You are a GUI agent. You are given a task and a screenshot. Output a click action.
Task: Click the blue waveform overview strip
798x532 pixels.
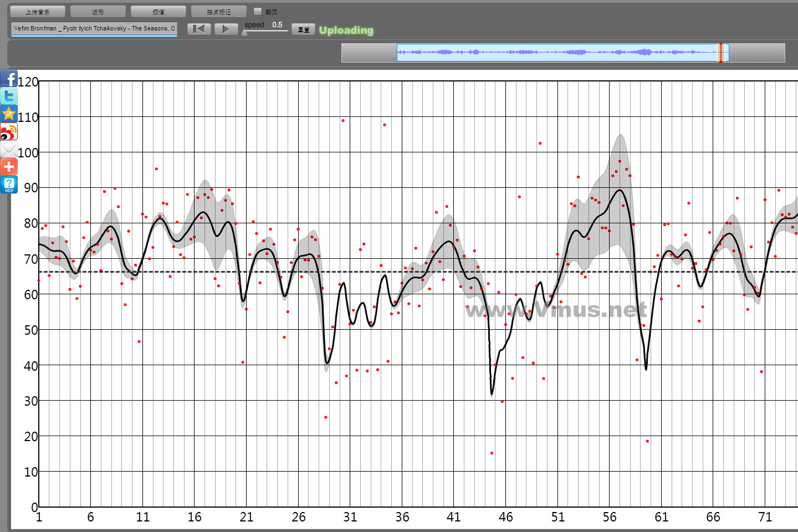click(x=554, y=53)
